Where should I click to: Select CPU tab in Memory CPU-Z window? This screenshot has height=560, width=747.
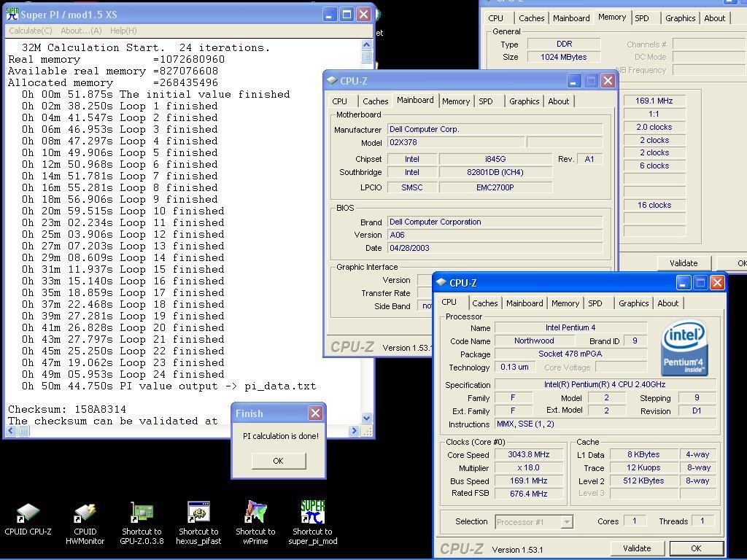point(495,18)
